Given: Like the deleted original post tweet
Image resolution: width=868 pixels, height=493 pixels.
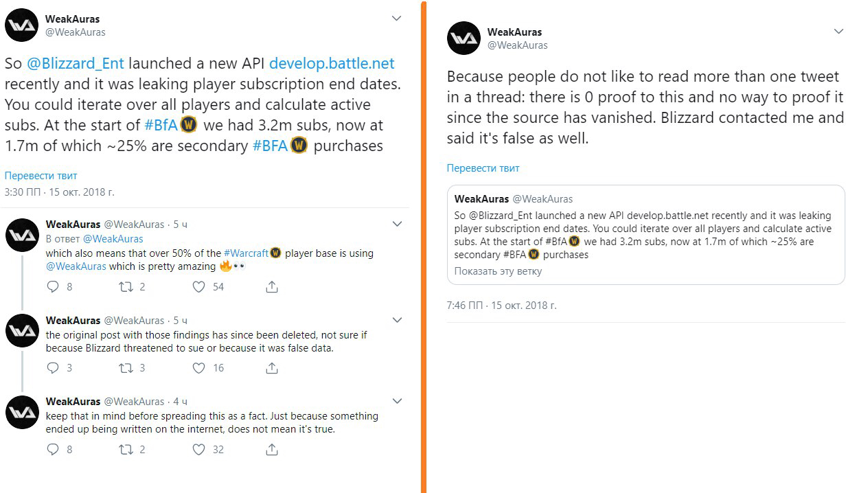Looking at the screenshot, I should [x=199, y=368].
